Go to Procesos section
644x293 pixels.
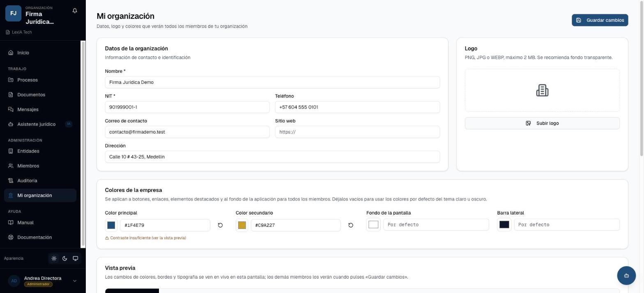pyautogui.click(x=40, y=80)
